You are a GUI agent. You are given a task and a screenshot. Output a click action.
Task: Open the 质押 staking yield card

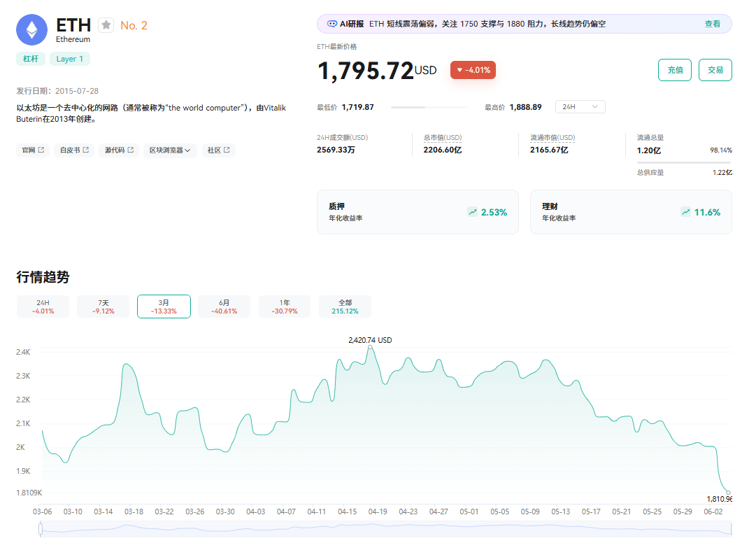[x=418, y=212]
